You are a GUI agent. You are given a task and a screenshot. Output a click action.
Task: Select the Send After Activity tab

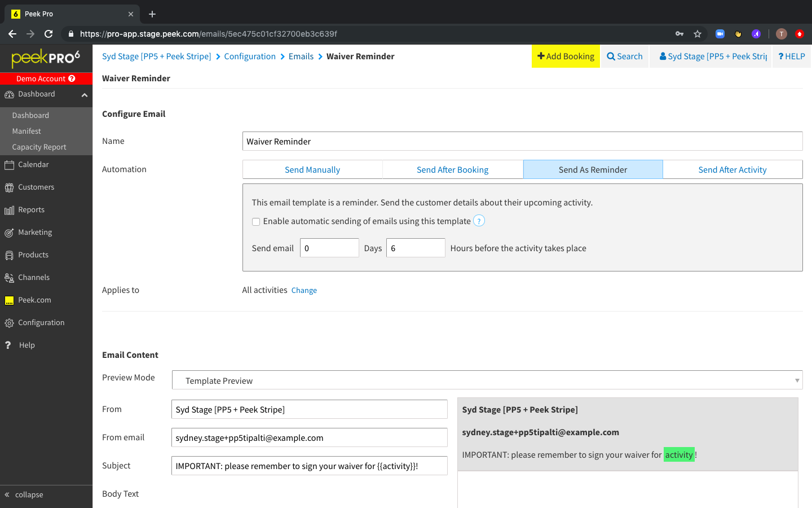(732, 169)
